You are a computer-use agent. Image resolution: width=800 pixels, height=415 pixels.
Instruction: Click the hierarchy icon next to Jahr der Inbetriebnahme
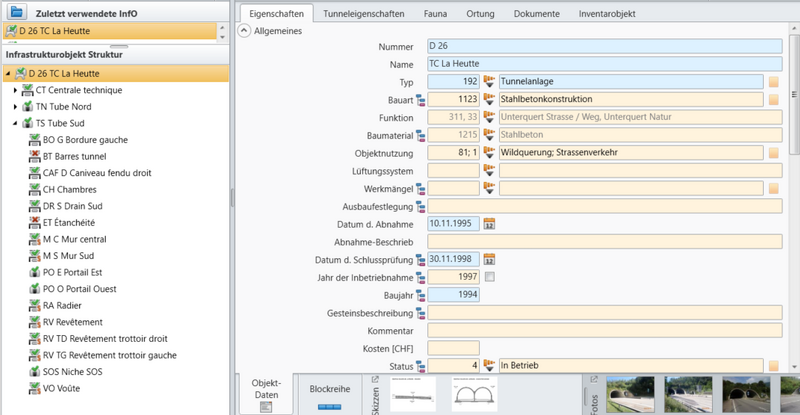point(421,278)
